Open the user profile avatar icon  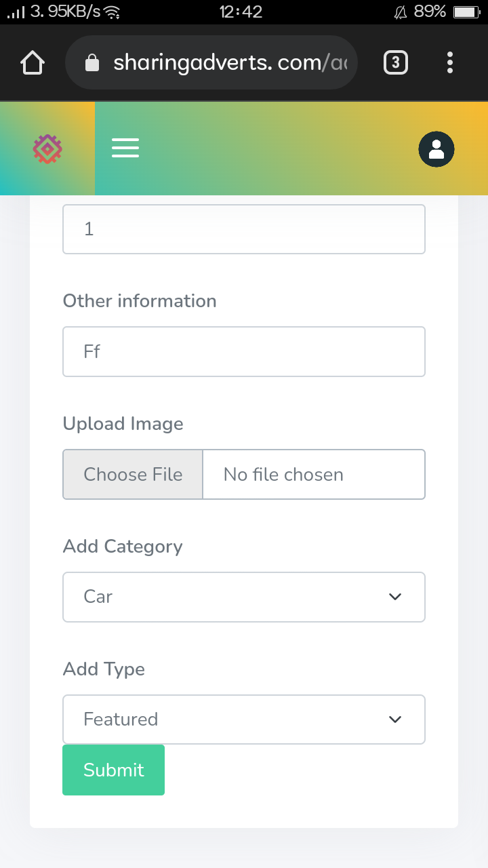point(436,149)
